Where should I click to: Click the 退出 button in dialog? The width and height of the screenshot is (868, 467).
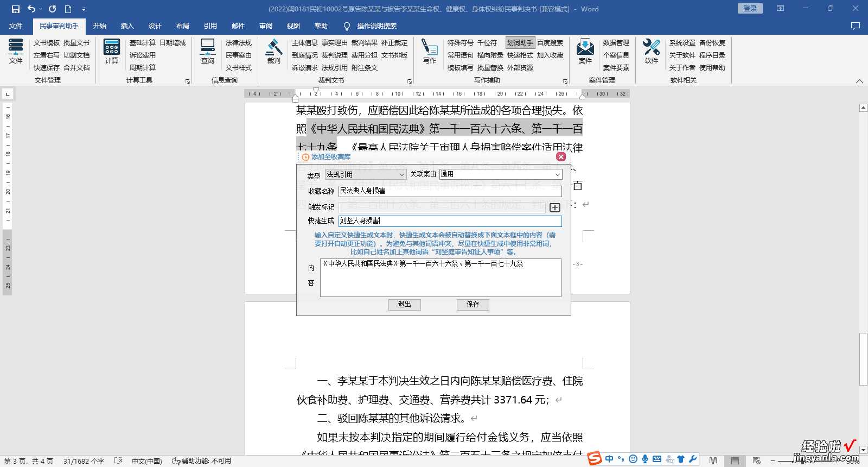pyautogui.click(x=405, y=305)
